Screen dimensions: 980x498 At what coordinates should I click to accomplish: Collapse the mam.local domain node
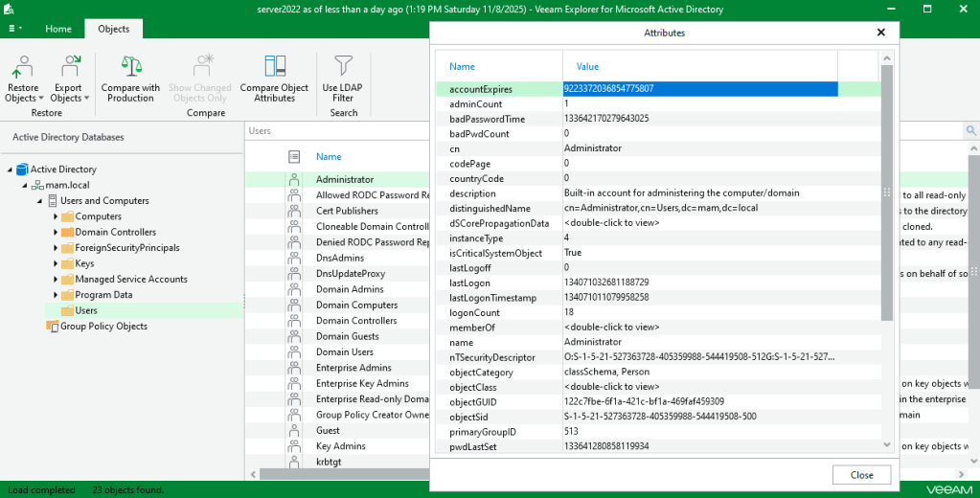click(x=24, y=185)
